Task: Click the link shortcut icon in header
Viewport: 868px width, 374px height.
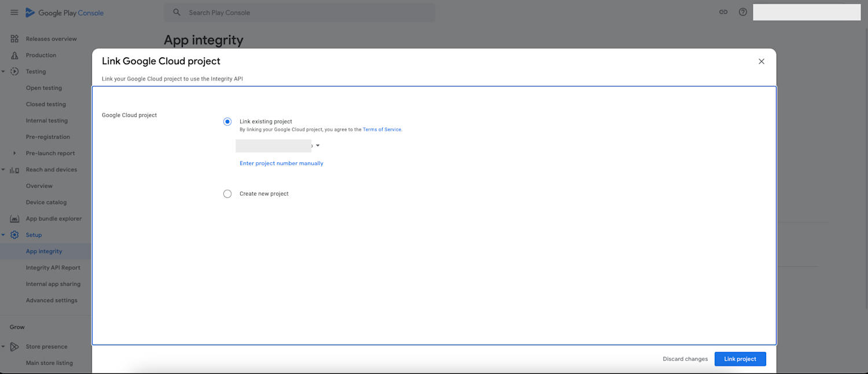Action: coord(723,12)
